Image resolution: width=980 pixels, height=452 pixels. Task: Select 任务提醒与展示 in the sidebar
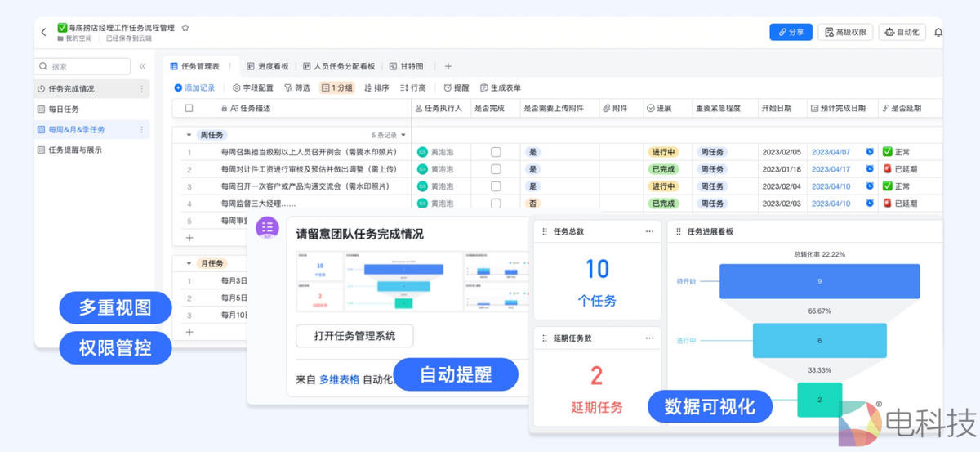pyautogui.click(x=91, y=150)
